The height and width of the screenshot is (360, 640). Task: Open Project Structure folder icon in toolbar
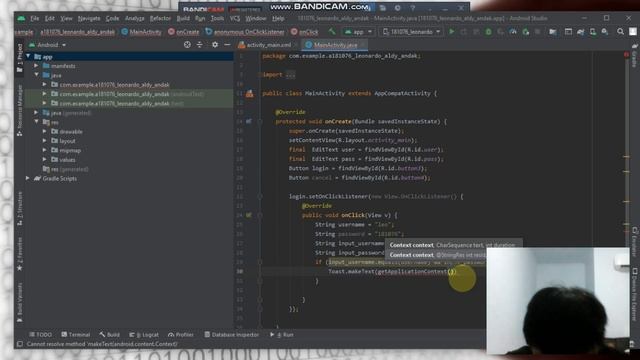[x=553, y=31]
